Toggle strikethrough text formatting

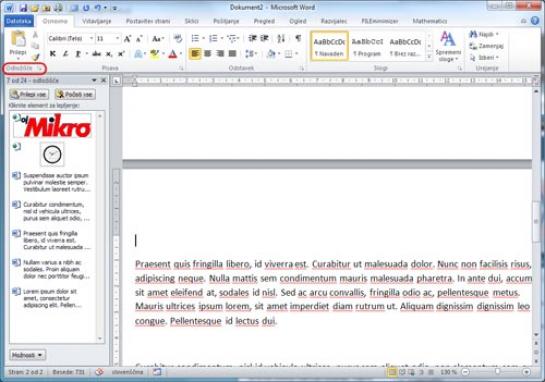[97, 54]
